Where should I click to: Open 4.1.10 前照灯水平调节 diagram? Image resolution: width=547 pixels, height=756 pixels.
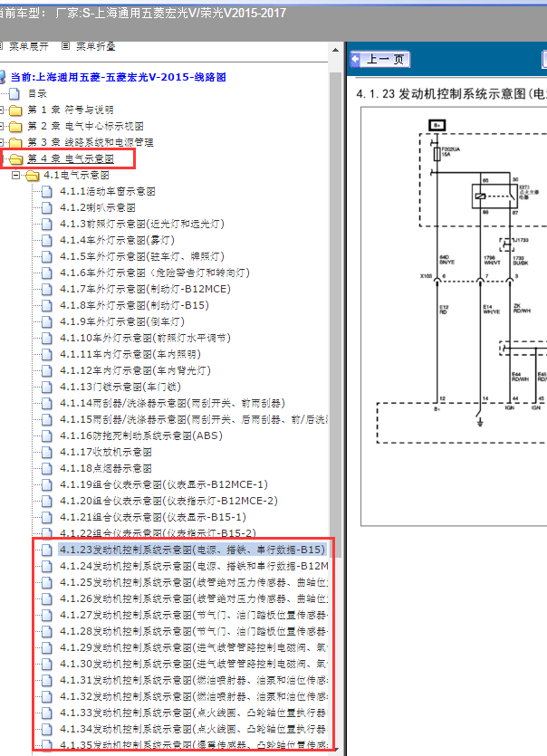145,338
